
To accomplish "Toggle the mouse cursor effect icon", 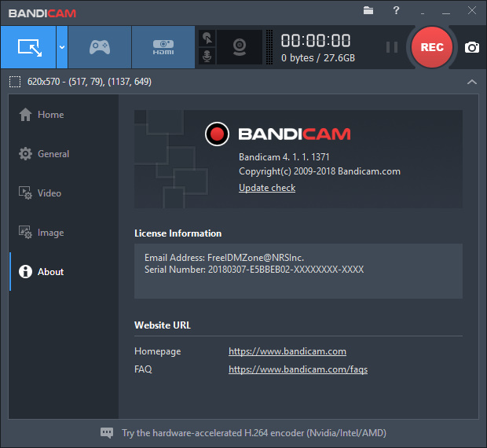I will pyautogui.click(x=207, y=39).
